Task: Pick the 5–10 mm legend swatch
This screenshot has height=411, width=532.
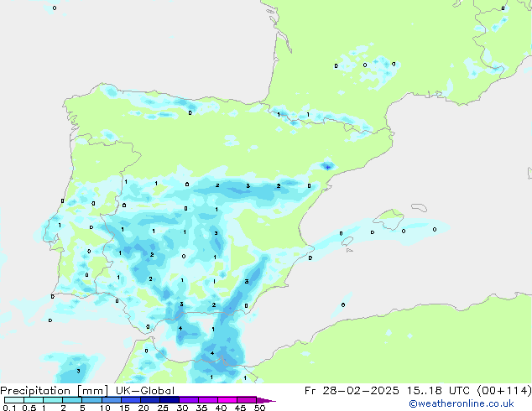Action: click(x=91, y=400)
